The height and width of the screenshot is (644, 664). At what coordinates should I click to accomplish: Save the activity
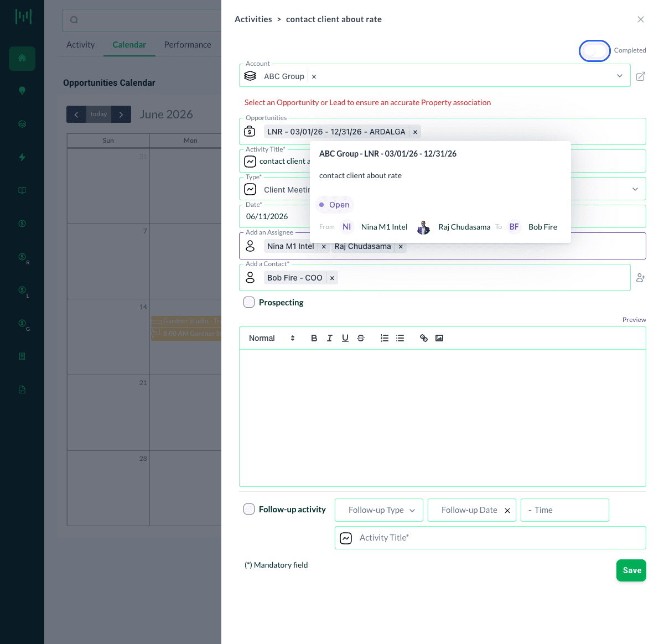[631, 570]
